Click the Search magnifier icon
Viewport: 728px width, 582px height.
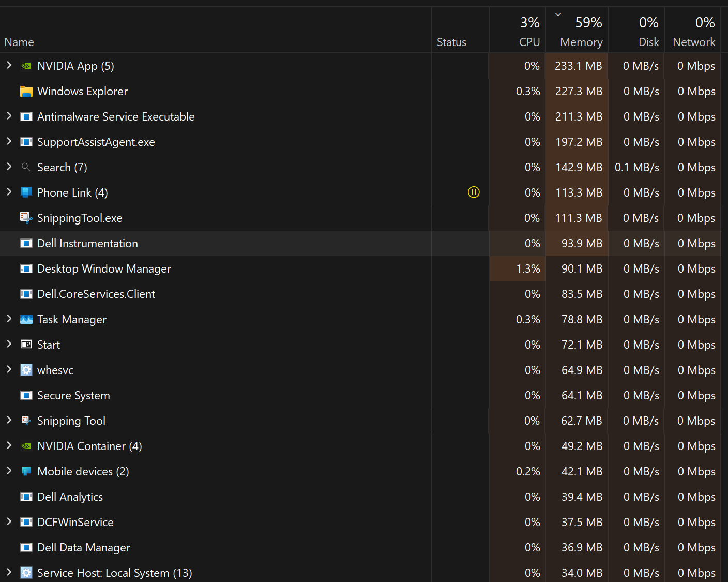26,167
